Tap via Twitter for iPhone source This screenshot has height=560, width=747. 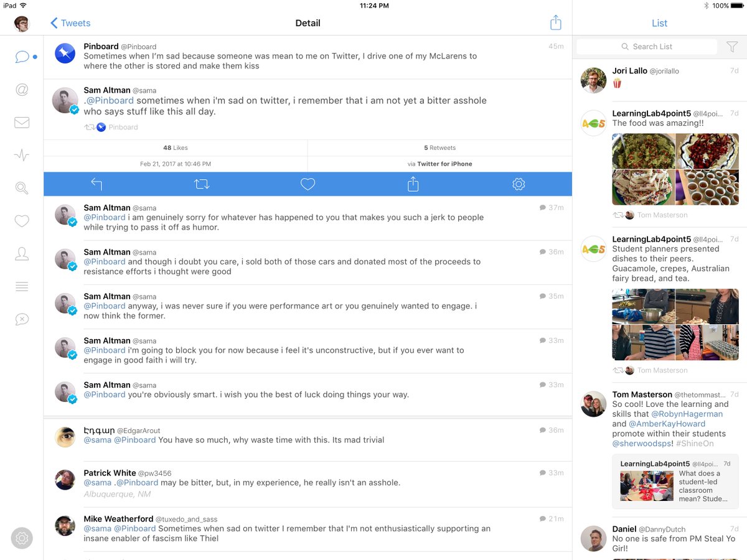click(439, 164)
